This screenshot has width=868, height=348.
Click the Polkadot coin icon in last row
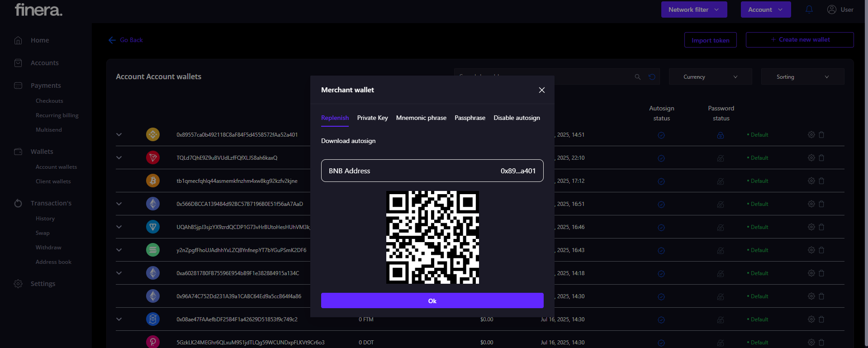(153, 342)
